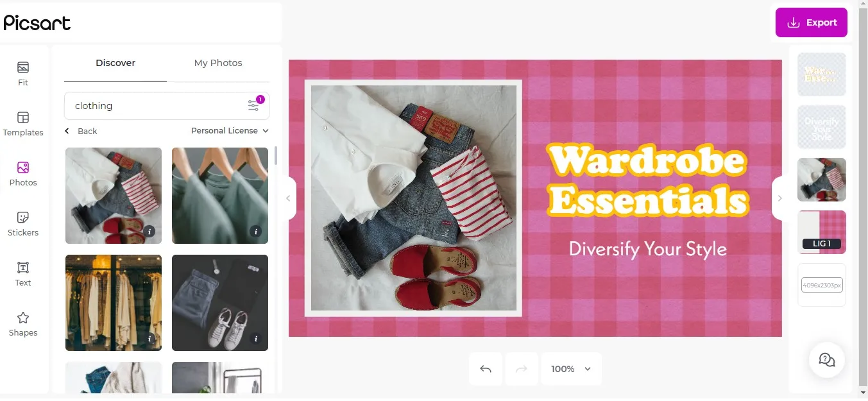The width and height of the screenshot is (868, 401).
Task: Select the Photos sidebar tool
Action: (x=23, y=174)
